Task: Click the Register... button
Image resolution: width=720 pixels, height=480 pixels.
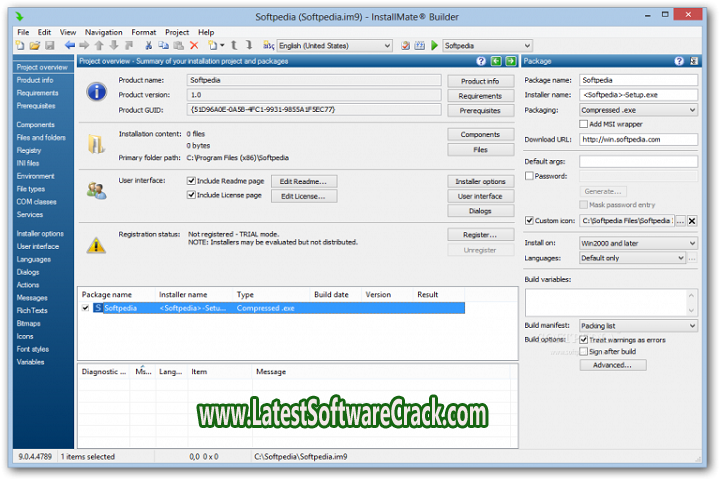Action: click(480, 234)
